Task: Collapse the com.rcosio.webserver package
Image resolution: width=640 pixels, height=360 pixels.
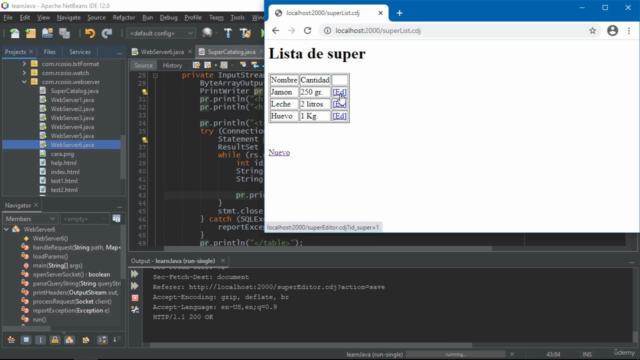Action: [24, 82]
